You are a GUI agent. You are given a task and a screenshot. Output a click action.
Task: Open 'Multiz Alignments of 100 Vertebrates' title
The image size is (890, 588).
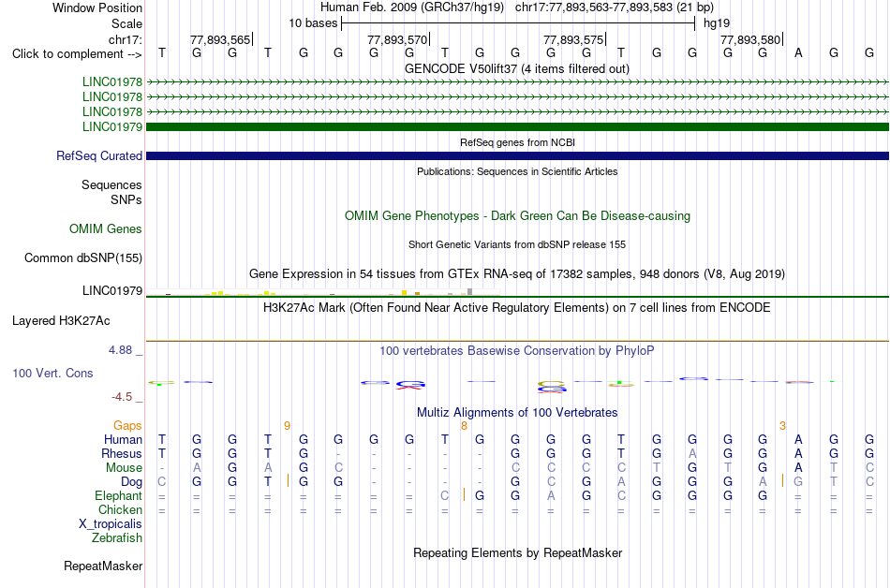(517, 413)
